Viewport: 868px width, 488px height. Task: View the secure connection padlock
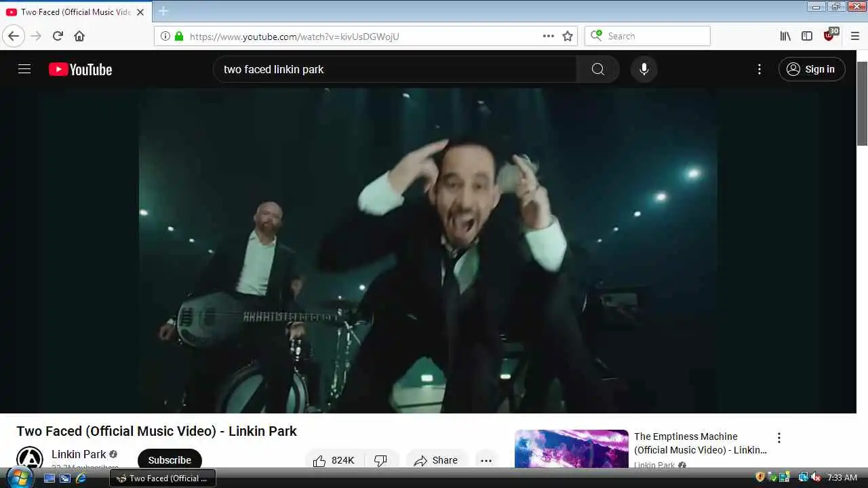179,36
